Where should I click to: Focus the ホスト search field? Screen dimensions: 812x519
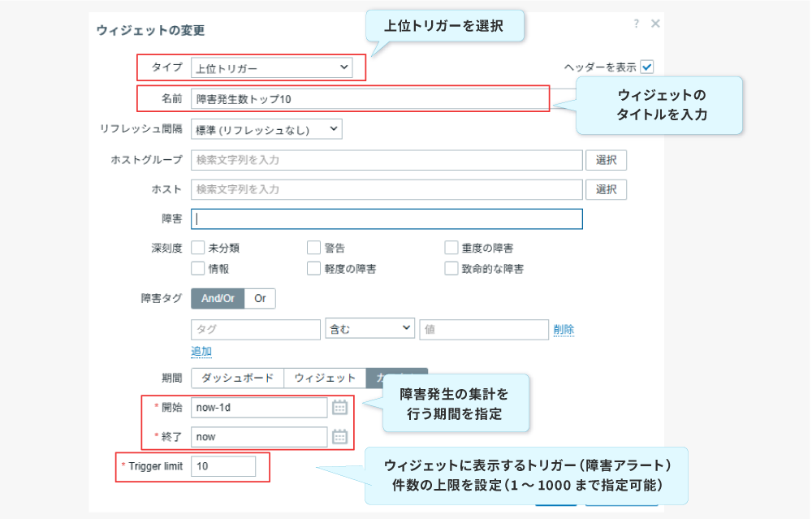387,189
